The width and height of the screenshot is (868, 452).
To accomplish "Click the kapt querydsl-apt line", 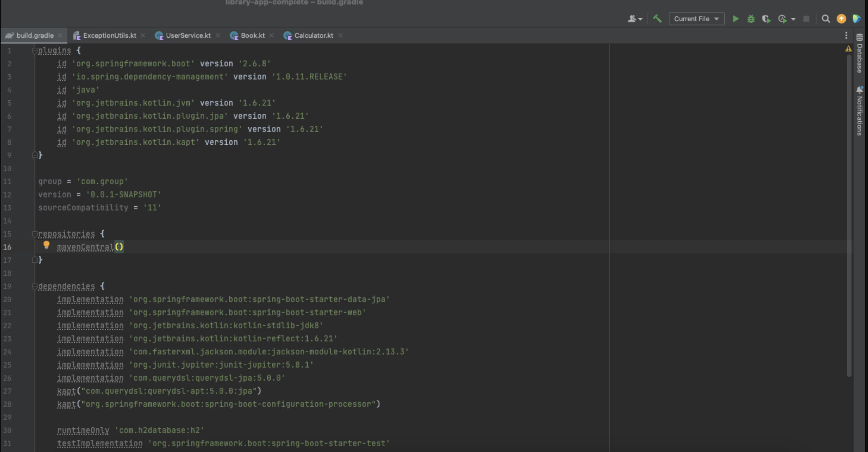I will [x=159, y=391].
